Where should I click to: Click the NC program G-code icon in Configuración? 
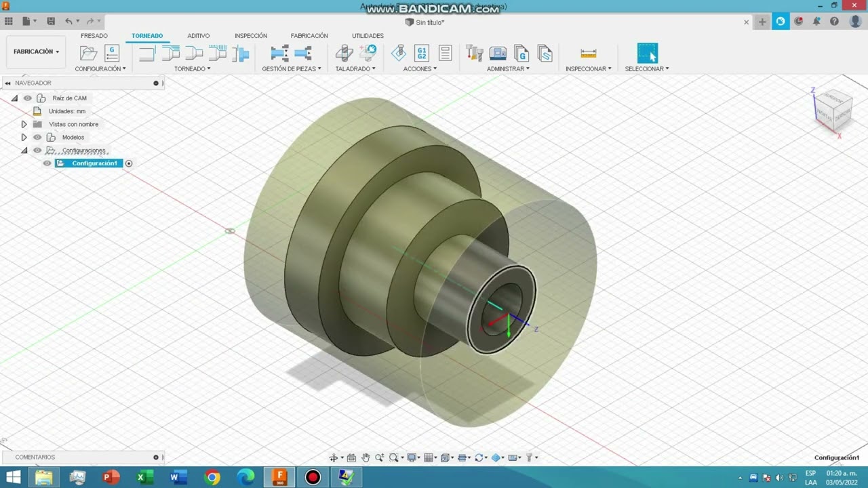112,53
